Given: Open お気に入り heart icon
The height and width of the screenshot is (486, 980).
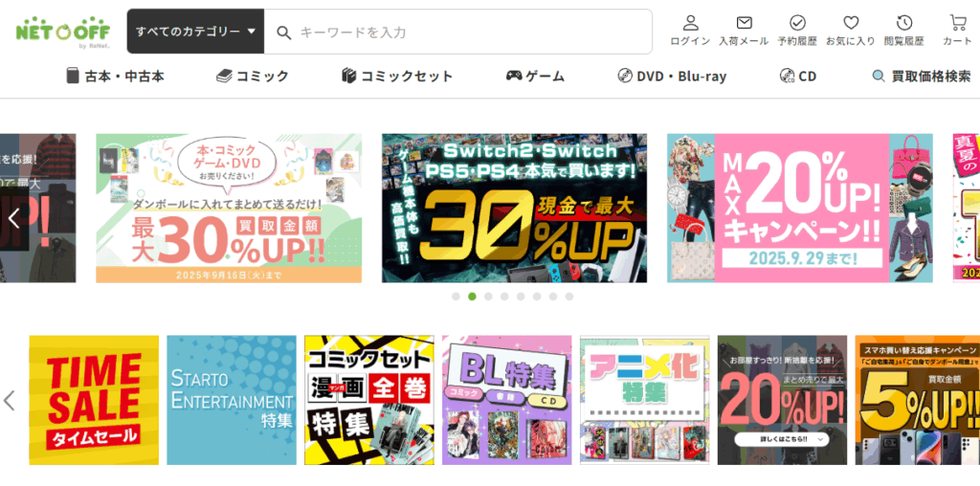Looking at the screenshot, I should point(851,23).
